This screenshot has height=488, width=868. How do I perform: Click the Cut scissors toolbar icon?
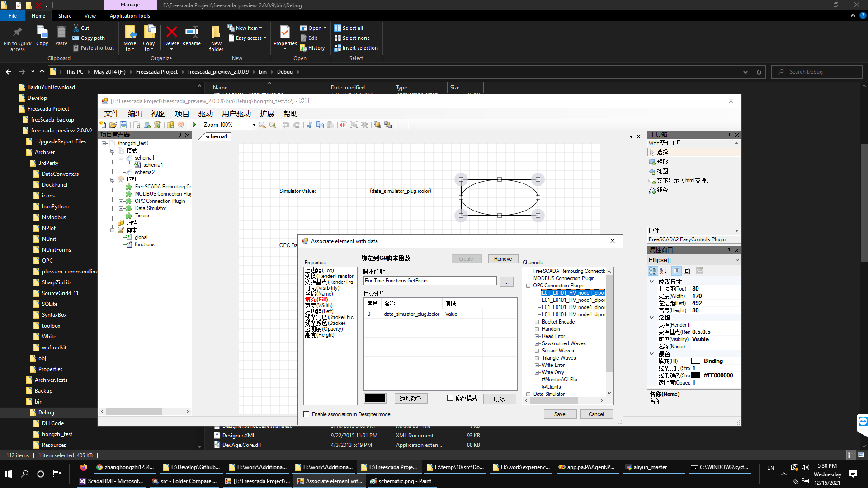point(310,125)
